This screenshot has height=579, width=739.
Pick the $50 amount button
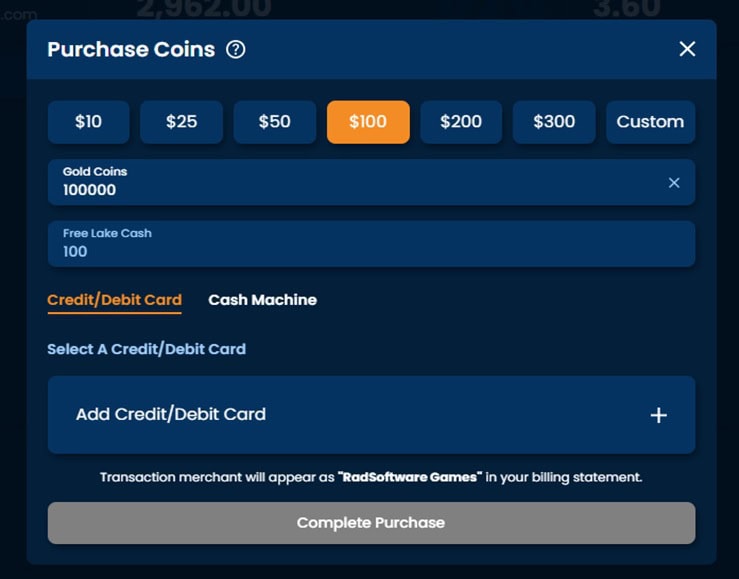[x=275, y=122]
